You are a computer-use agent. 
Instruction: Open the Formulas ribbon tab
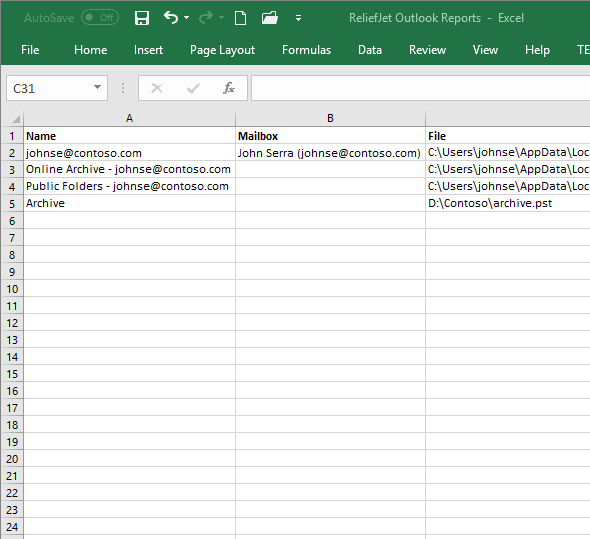coord(306,50)
